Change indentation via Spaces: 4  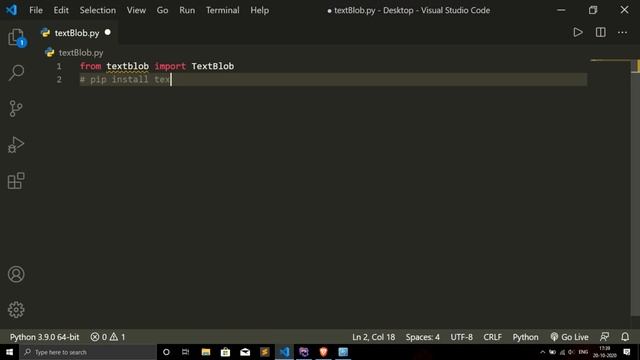tap(422, 337)
